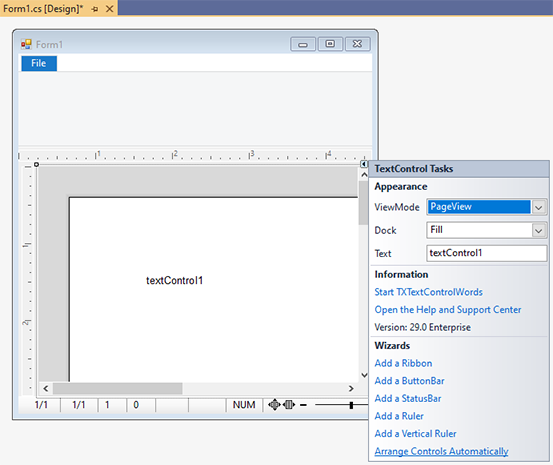Click the vertical scrollbar up arrow
The width and height of the screenshot is (553, 465).
click(364, 175)
